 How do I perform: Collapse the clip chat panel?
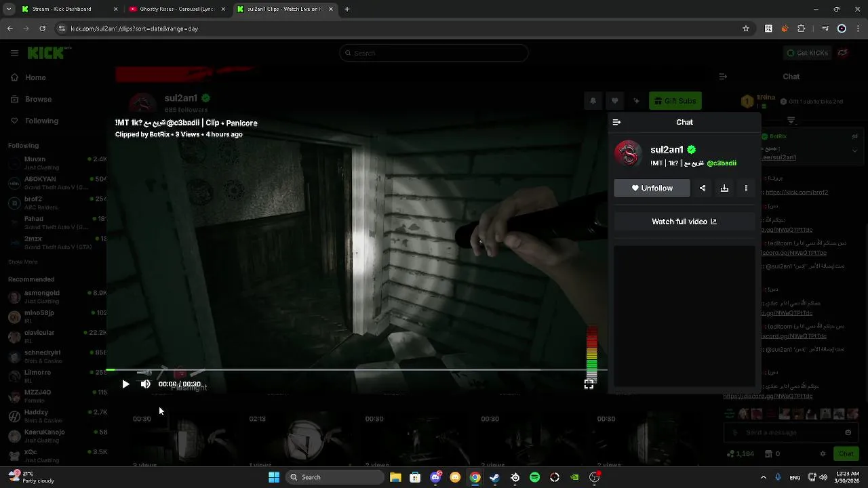click(616, 122)
